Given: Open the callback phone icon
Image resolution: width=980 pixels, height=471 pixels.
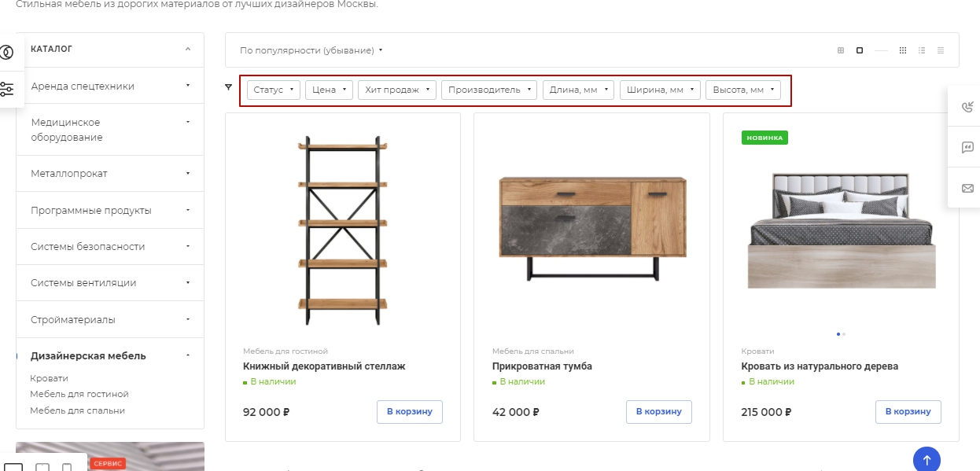Looking at the screenshot, I should point(967,109).
